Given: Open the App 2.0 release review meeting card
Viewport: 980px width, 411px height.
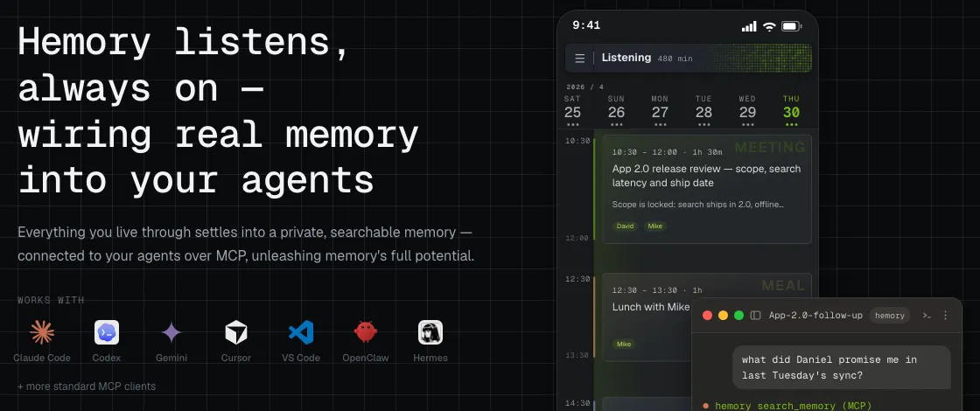Looking at the screenshot, I should click(707, 189).
